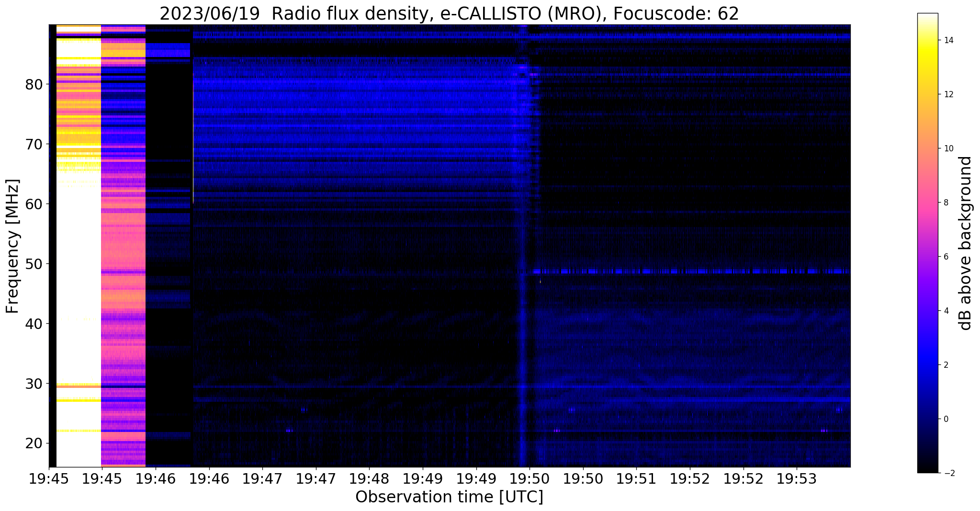Click the bright blue horizontal line near 49 MHz
This screenshot has height=511, width=980.
click(x=691, y=271)
